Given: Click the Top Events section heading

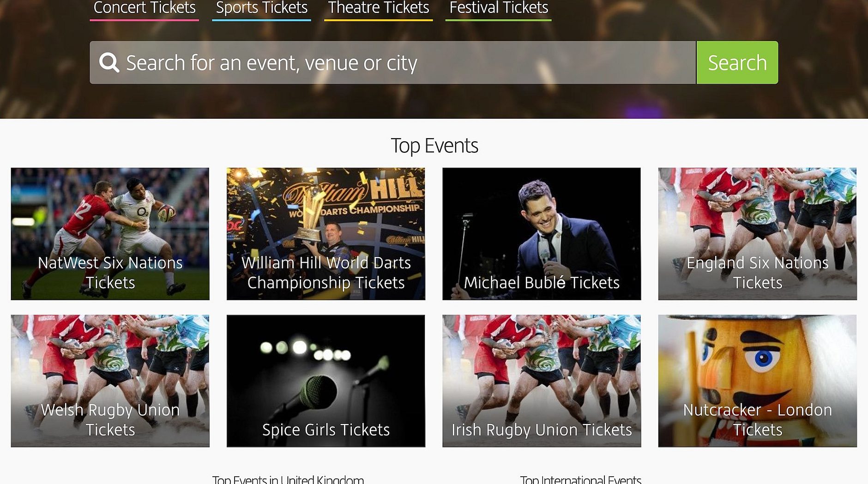Looking at the screenshot, I should (434, 146).
